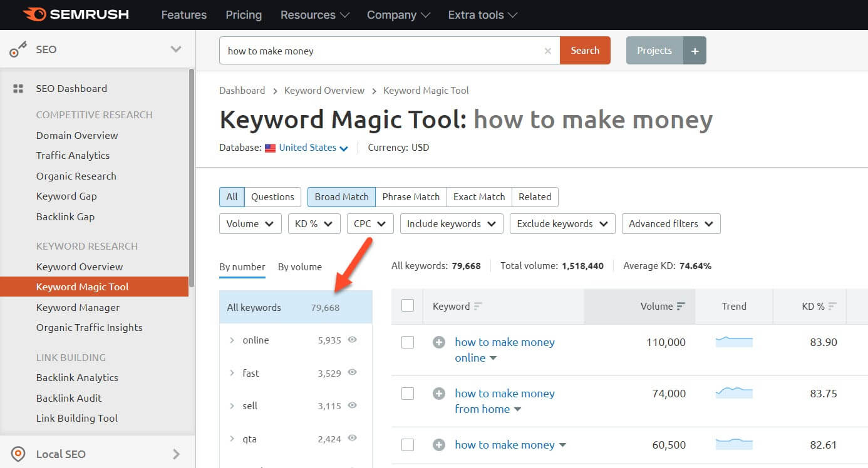868x468 pixels.
Task: View trend chart on the 60,500 volume row
Action: coord(734,444)
